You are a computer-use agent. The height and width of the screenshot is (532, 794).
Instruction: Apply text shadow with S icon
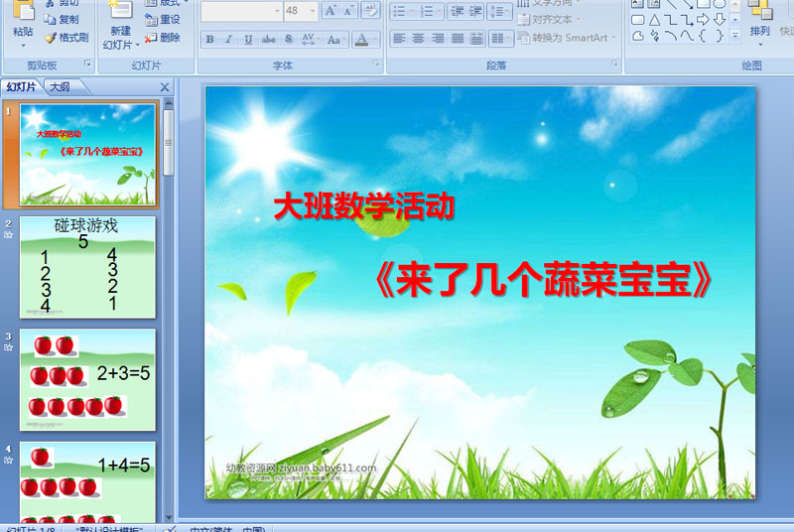click(x=288, y=39)
